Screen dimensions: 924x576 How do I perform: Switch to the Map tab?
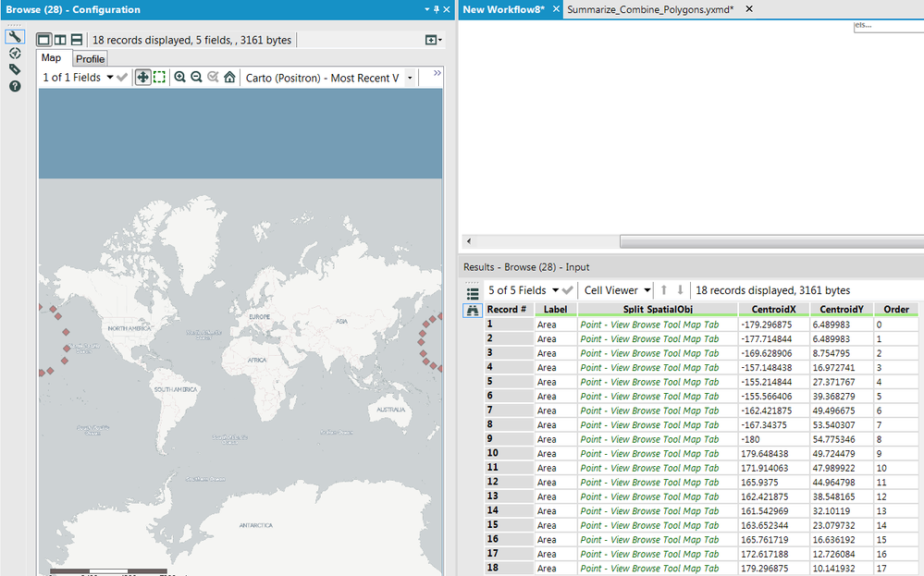point(51,57)
